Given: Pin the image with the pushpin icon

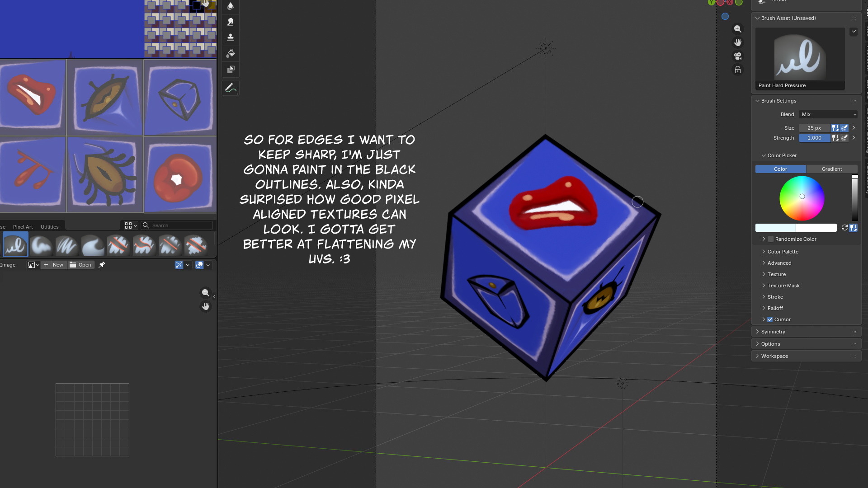Looking at the screenshot, I should pos(102,265).
